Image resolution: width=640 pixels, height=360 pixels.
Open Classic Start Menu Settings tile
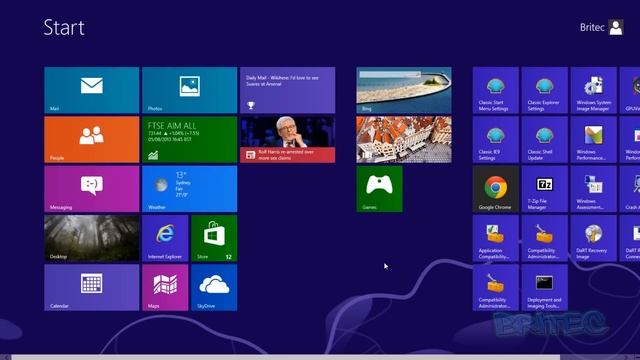tap(496, 90)
